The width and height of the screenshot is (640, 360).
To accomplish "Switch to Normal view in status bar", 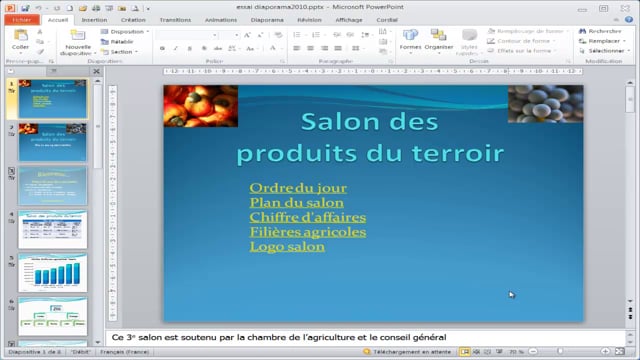I will [x=464, y=351].
